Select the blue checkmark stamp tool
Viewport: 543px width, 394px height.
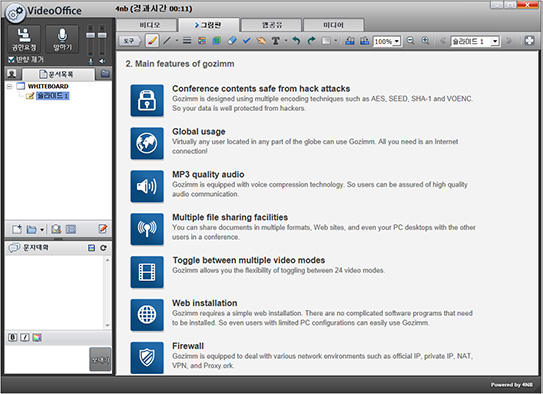coord(247,41)
